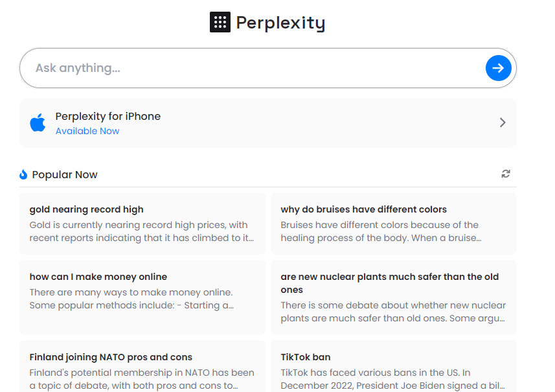Open Finland joining NATO pros and cons
Image resolution: width=555 pixels, height=392 pixels.
point(111,357)
